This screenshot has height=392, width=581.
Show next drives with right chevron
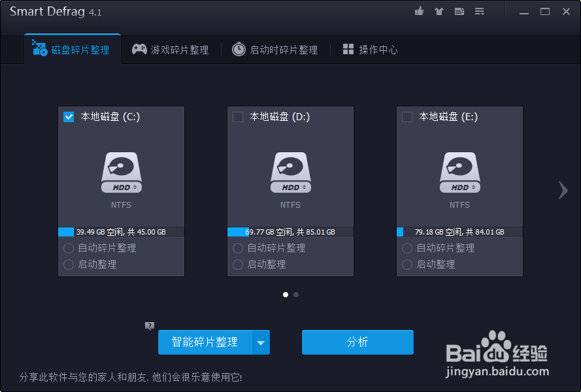pyautogui.click(x=563, y=190)
